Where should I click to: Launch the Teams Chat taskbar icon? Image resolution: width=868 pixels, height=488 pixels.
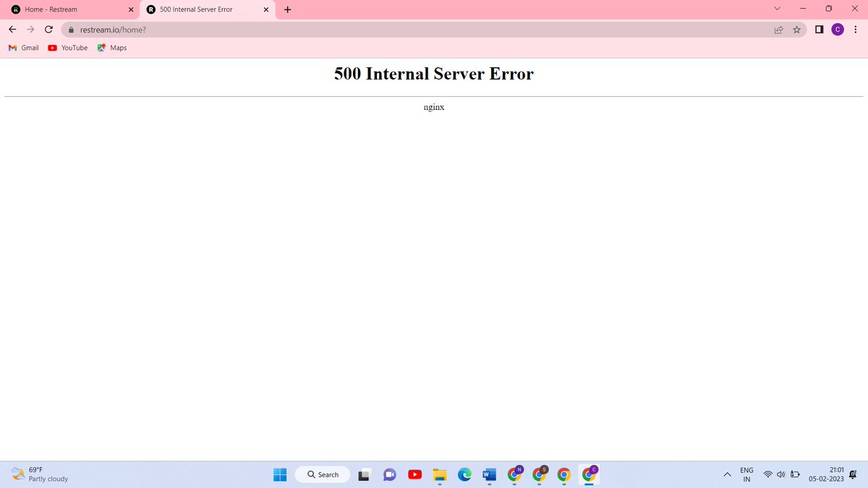[389, 474]
